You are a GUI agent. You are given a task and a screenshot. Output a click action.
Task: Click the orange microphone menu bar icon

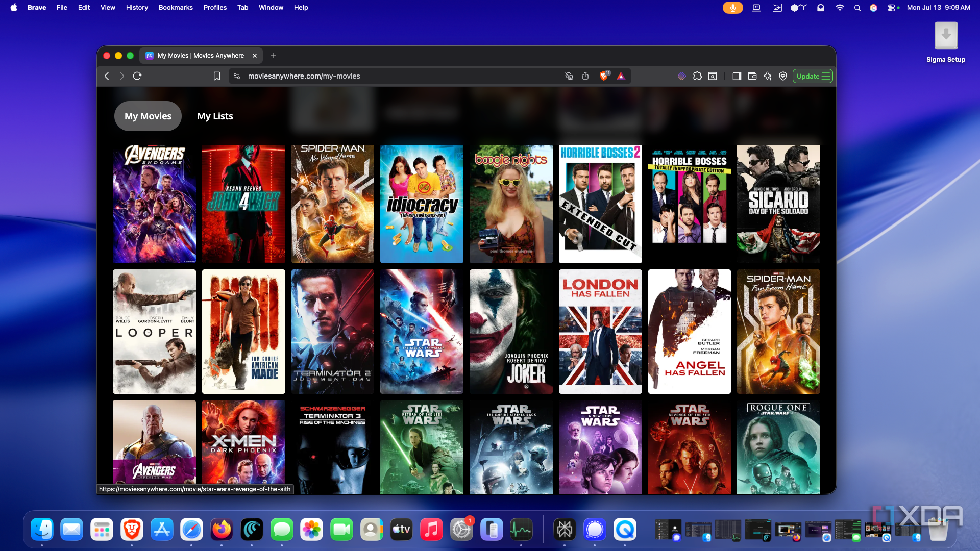click(x=732, y=8)
